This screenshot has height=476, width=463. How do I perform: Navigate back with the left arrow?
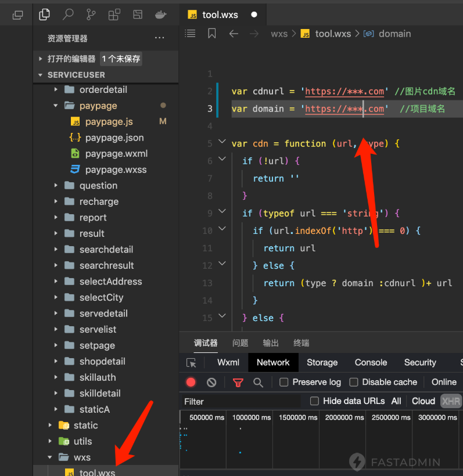[x=234, y=34]
